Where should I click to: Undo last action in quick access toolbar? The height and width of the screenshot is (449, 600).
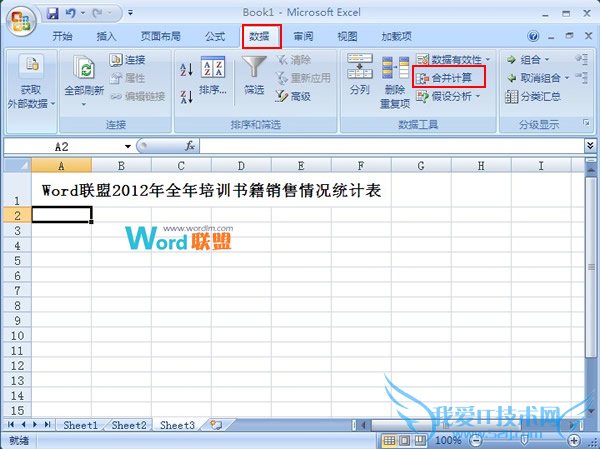pyautogui.click(x=70, y=13)
